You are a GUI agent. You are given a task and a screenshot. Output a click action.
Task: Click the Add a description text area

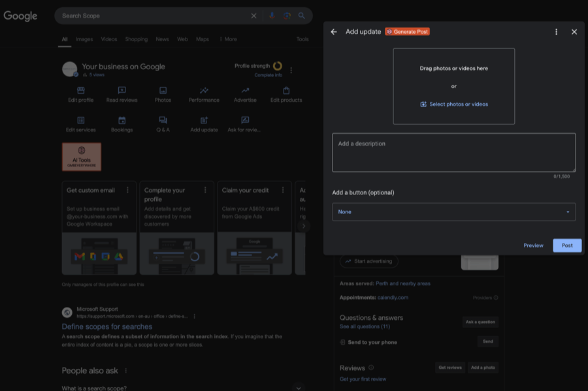click(454, 153)
